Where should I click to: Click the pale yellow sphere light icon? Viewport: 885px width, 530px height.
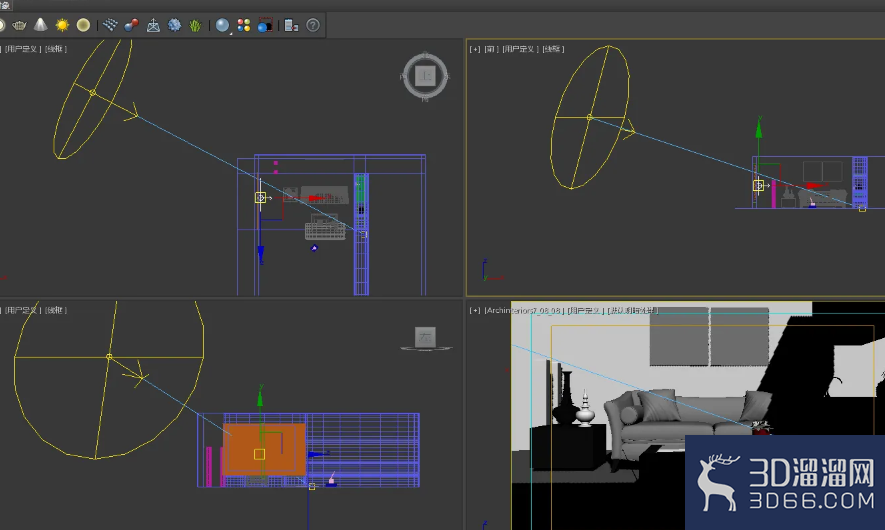[x=83, y=25]
